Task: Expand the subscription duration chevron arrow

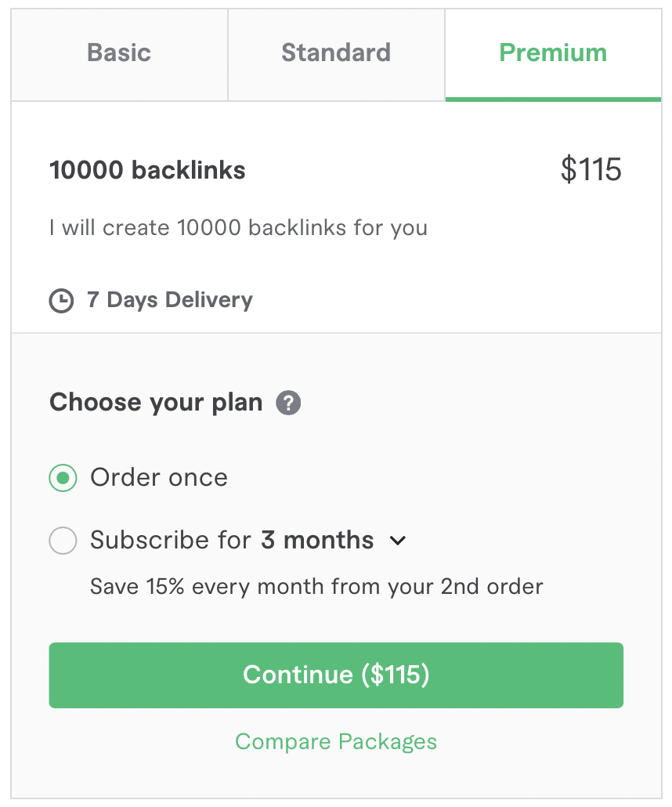Action: [398, 541]
